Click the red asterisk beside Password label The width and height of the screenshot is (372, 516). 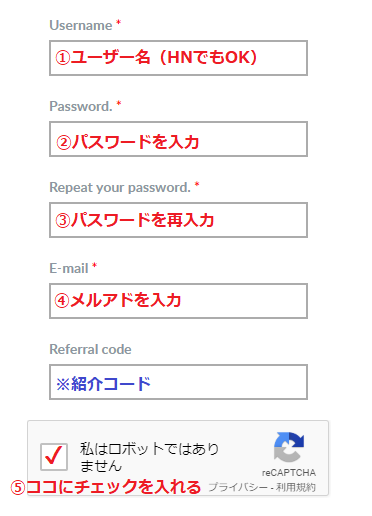click(x=118, y=104)
